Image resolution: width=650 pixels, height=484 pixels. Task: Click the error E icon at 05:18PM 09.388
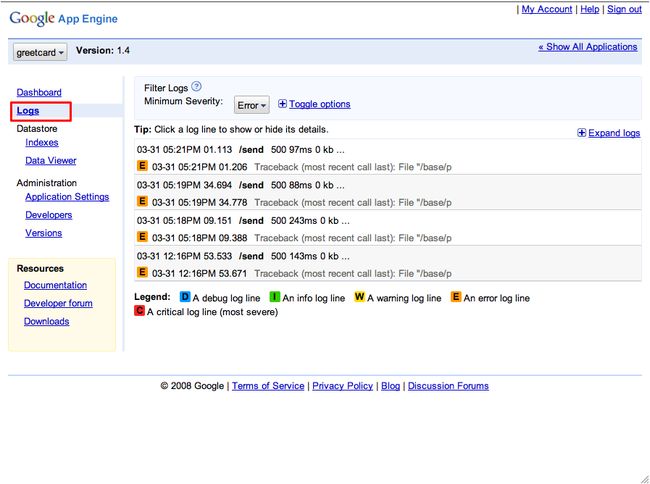pyautogui.click(x=142, y=237)
